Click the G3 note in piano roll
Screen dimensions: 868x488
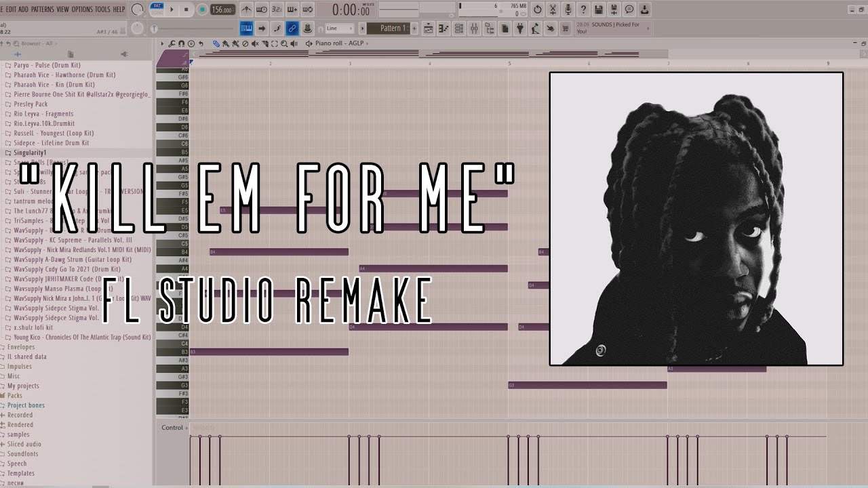pyautogui.click(x=587, y=385)
